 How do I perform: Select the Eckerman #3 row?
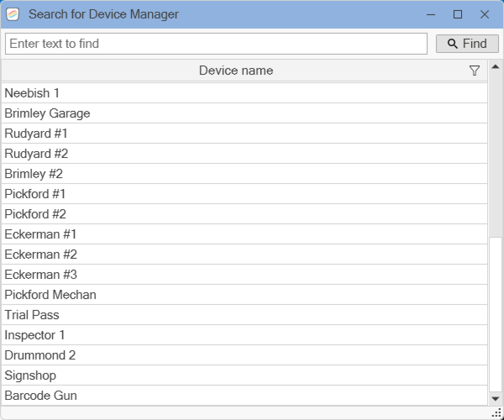(x=244, y=275)
